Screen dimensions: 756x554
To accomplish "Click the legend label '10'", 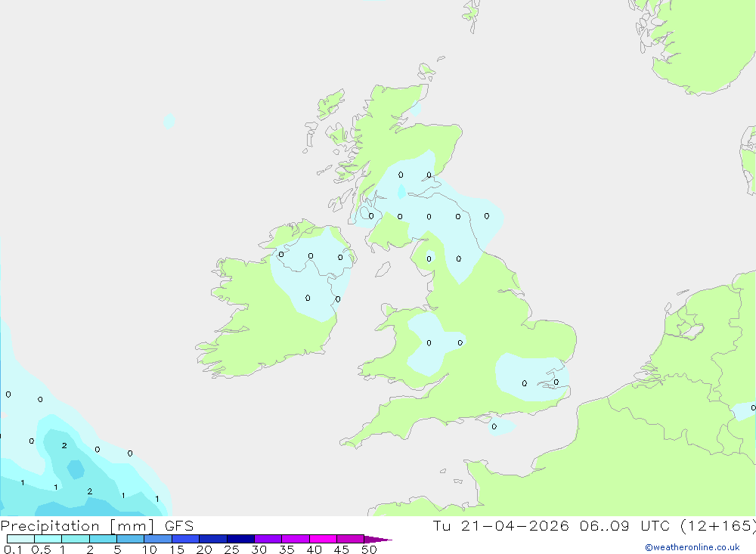I will point(150,549).
